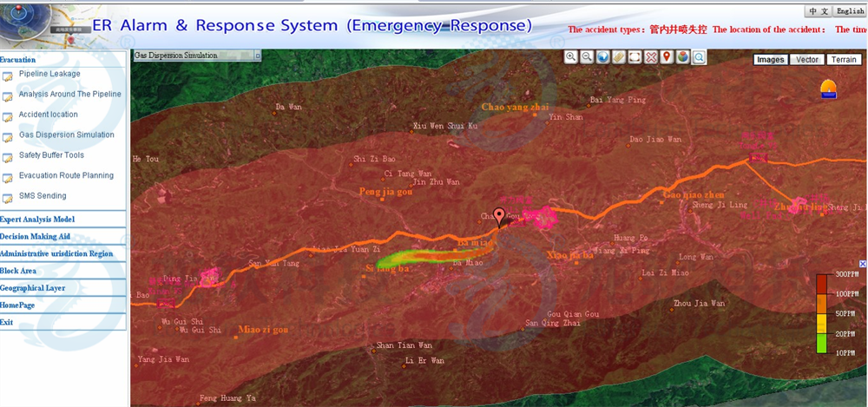The image size is (868, 407).
Task: Click the SMS Sending link
Action: click(x=43, y=196)
